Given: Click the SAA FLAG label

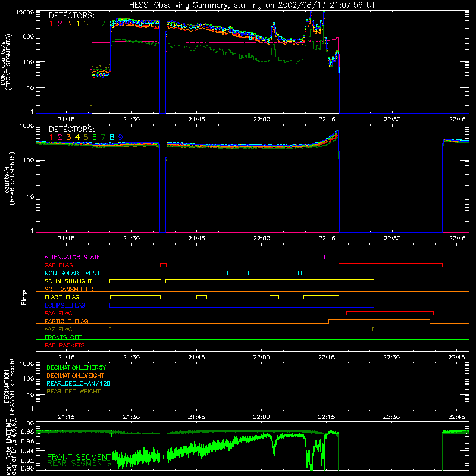Looking at the screenshot, I should click(x=58, y=313).
